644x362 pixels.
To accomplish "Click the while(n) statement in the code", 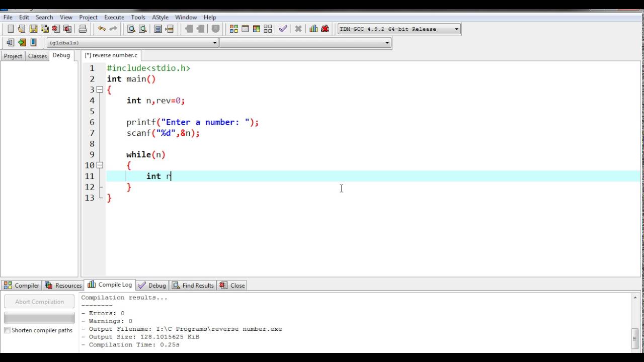I will coord(146,154).
